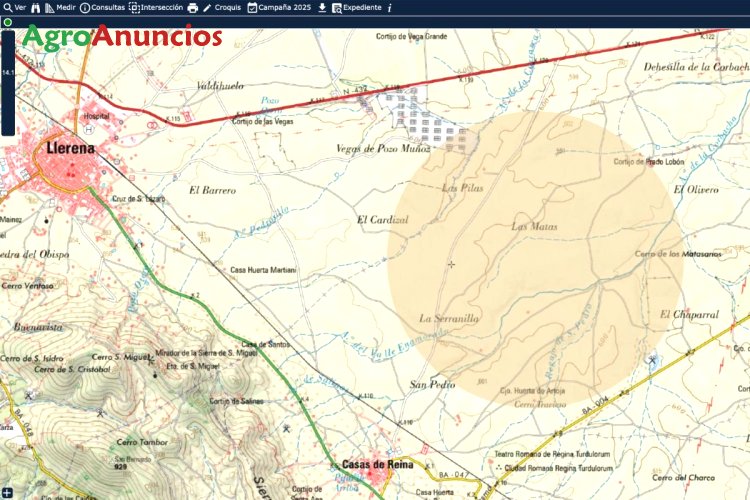Click the printer icon
This screenshot has height=500, width=750.
(193, 7)
